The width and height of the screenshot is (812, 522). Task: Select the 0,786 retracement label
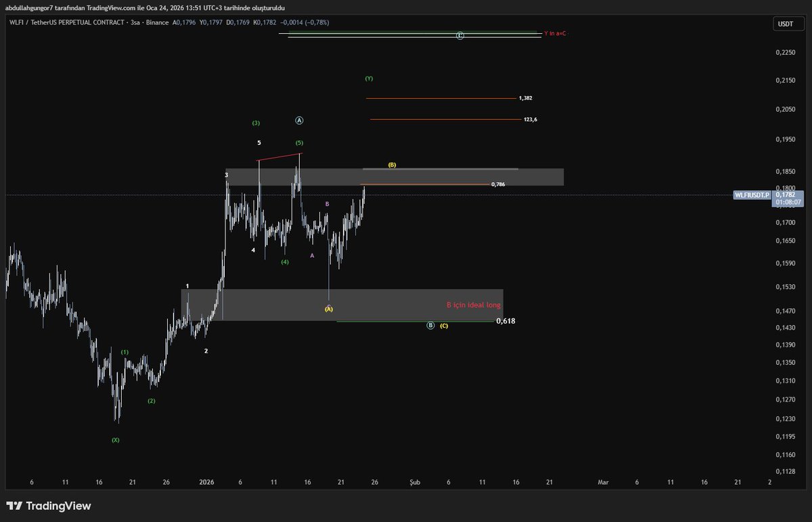click(498, 184)
